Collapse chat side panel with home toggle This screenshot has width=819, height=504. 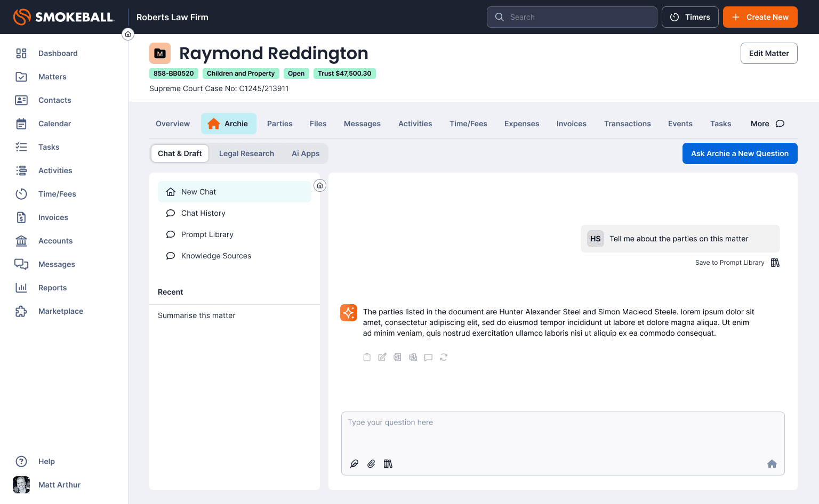320,185
